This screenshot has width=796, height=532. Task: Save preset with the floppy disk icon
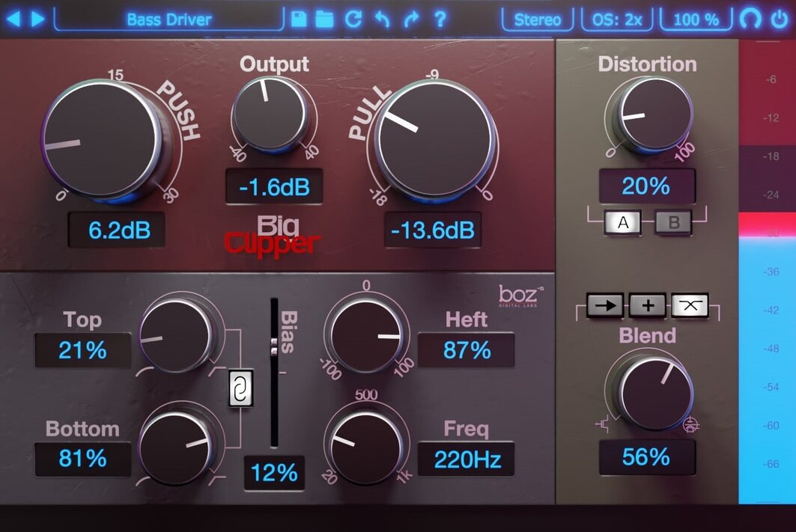299,19
